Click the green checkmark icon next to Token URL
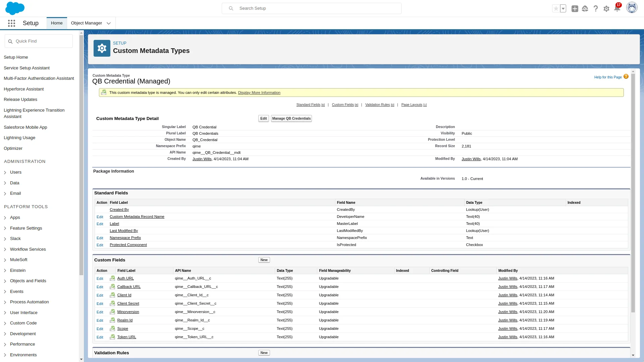Screen dimensions: 644x362 [x=112, y=337]
